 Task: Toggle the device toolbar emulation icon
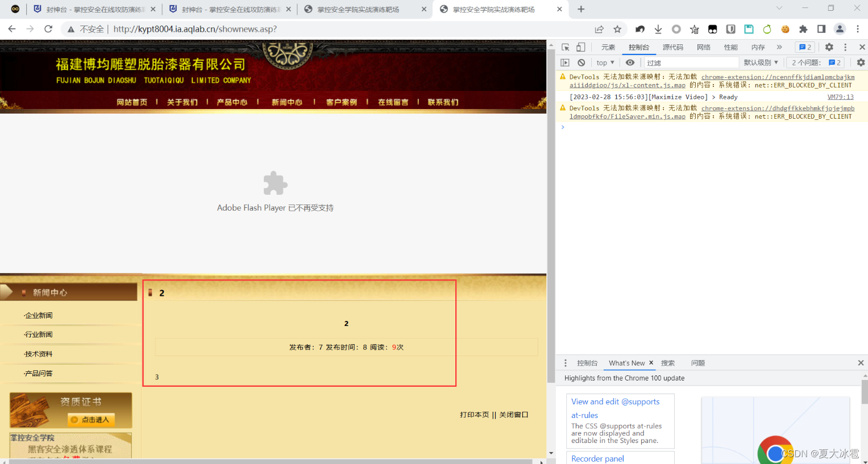[580, 47]
